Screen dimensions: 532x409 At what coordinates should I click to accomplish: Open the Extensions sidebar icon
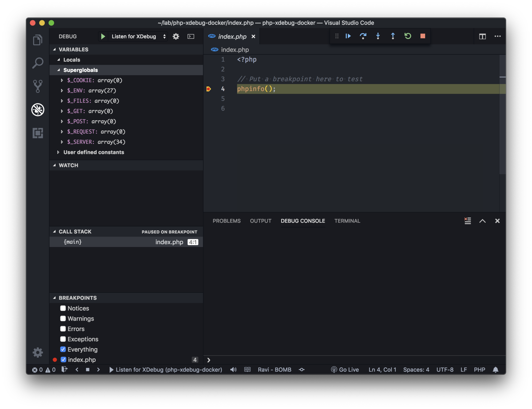pos(38,133)
